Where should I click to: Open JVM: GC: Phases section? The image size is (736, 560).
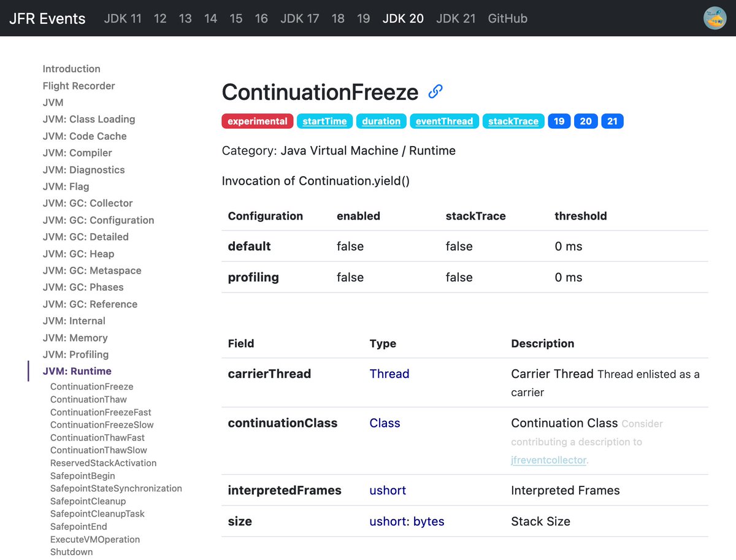83,287
